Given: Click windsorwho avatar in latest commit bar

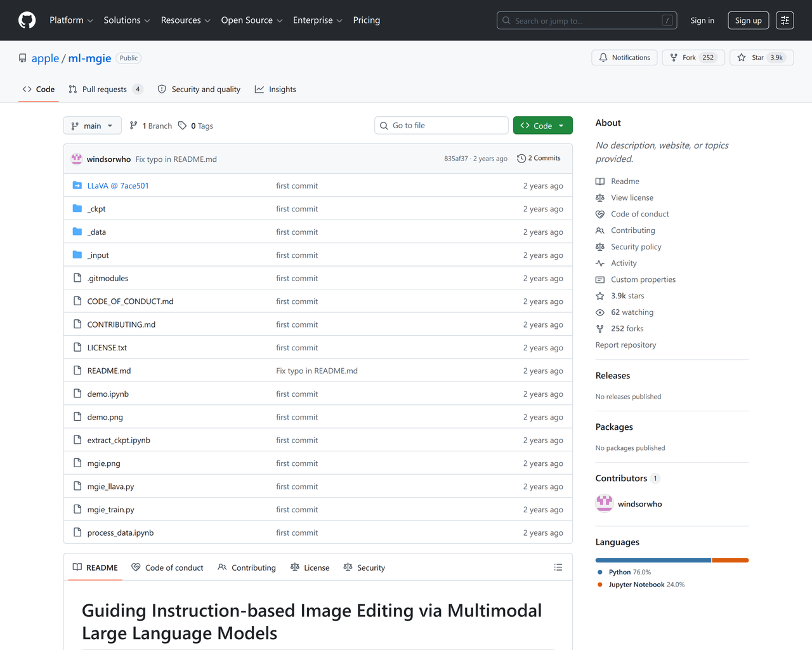Looking at the screenshot, I should [x=77, y=159].
